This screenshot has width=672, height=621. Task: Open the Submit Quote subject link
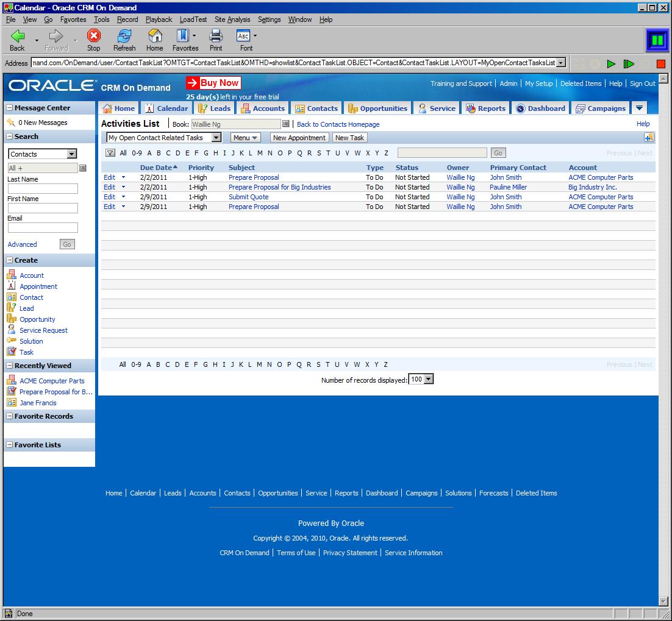click(x=249, y=197)
